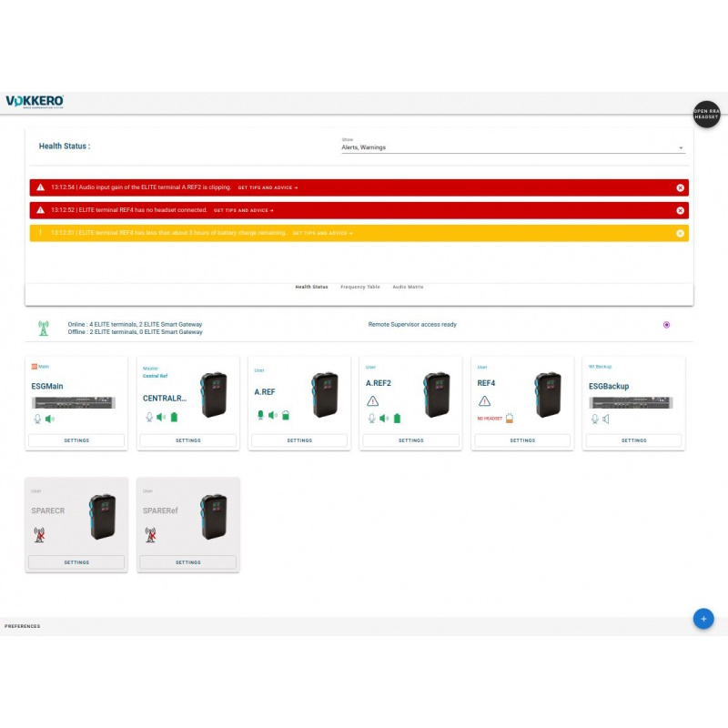Click offline antenna icon on SPARECR card
Screen dimensions: 728x728
(39, 535)
